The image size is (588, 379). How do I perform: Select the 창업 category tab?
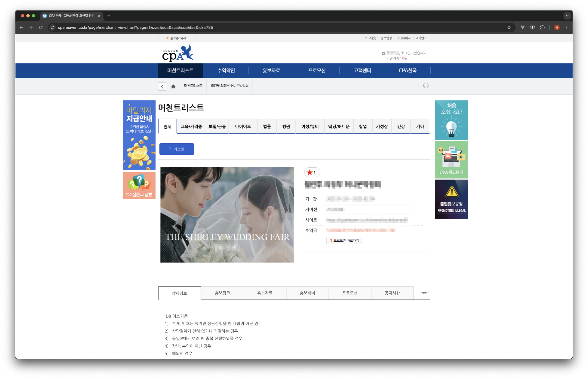363,127
